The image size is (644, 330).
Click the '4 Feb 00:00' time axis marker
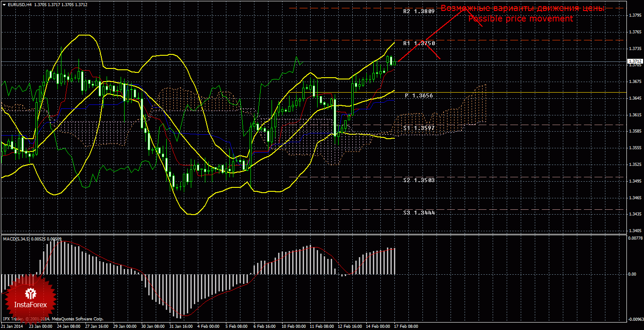pyautogui.click(x=208, y=326)
